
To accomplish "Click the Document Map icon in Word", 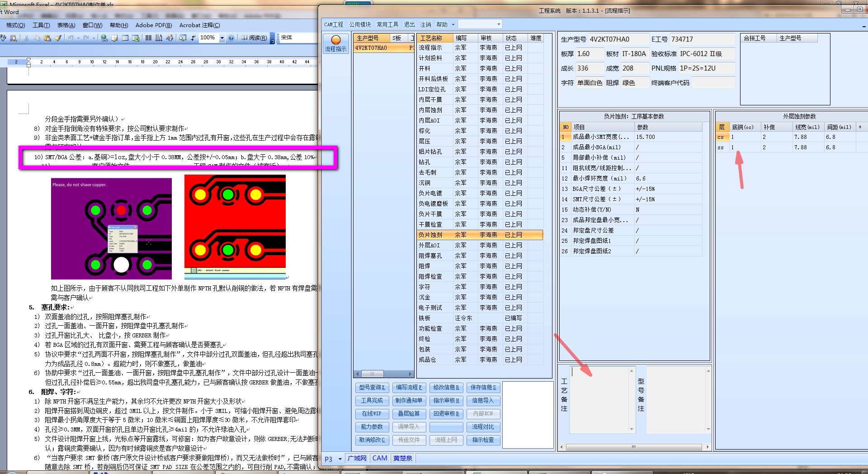I will pos(183,38).
